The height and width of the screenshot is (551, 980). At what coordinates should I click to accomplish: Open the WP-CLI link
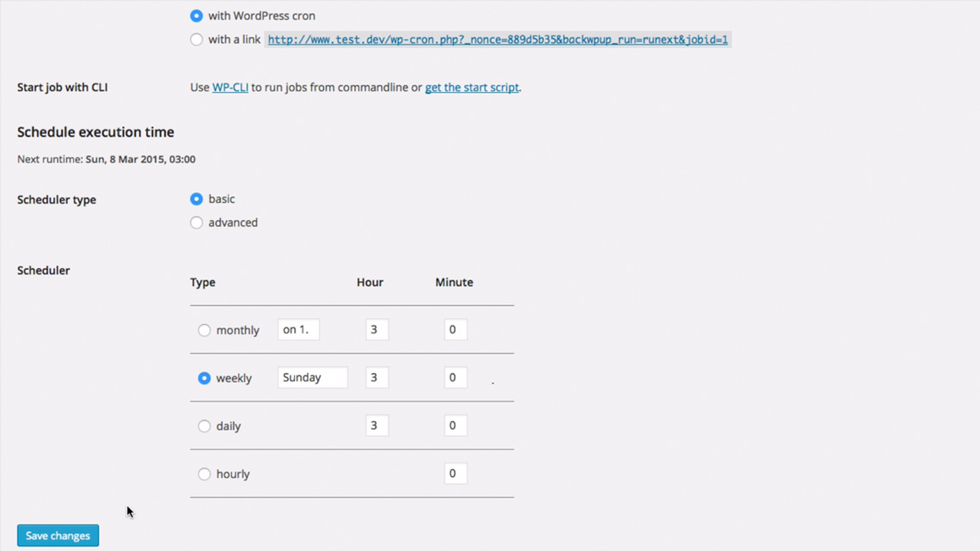click(x=230, y=88)
